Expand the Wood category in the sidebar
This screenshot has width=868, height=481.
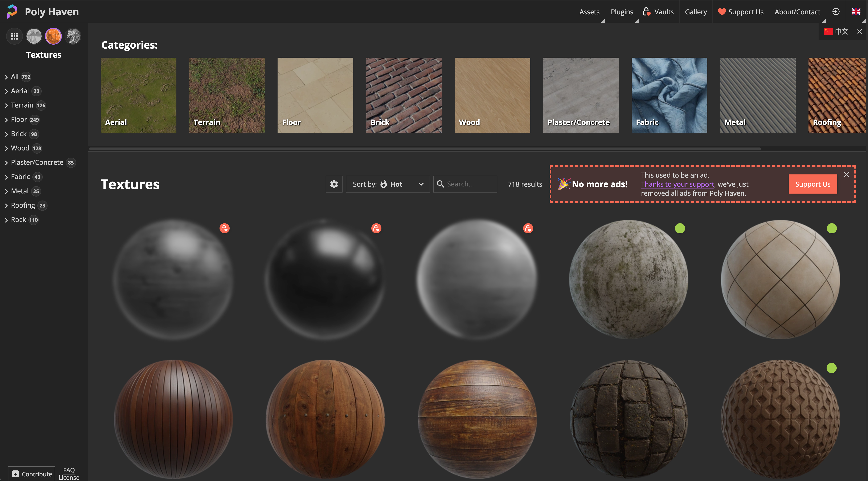click(6, 148)
